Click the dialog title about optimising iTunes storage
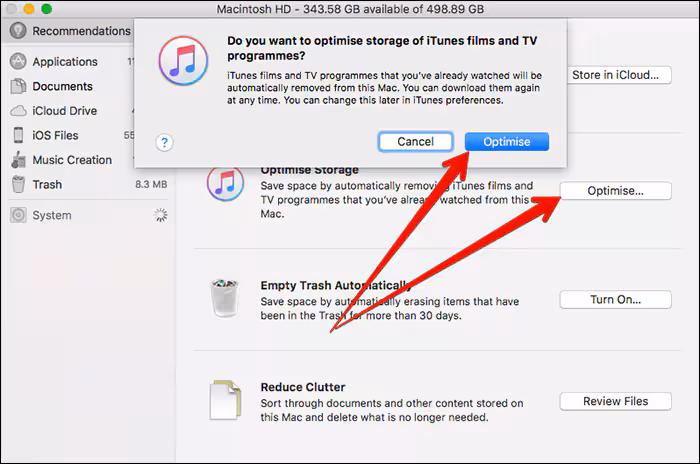Viewport: 700px width, 464px height. tap(382, 48)
